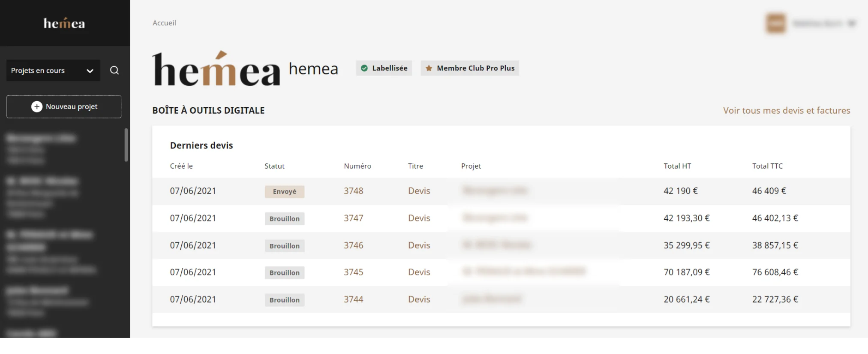
Task: Click 'Brouillon' status in row 3745
Action: (x=285, y=272)
